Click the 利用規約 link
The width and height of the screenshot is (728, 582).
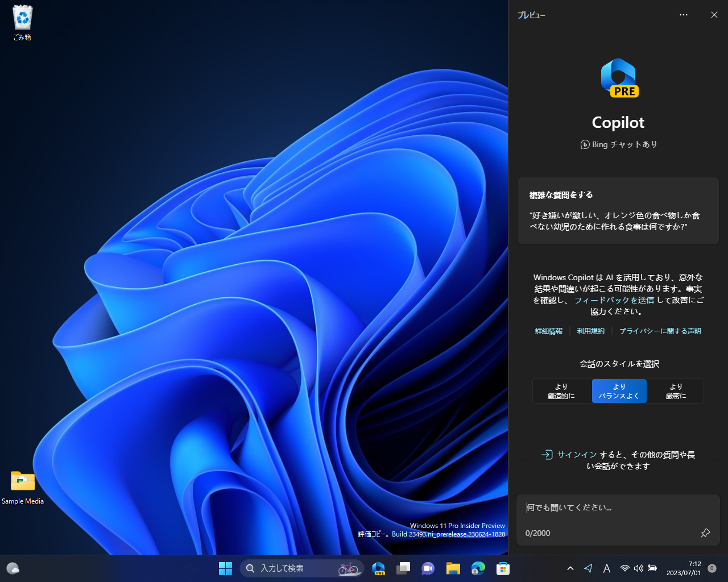pos(590,331)
